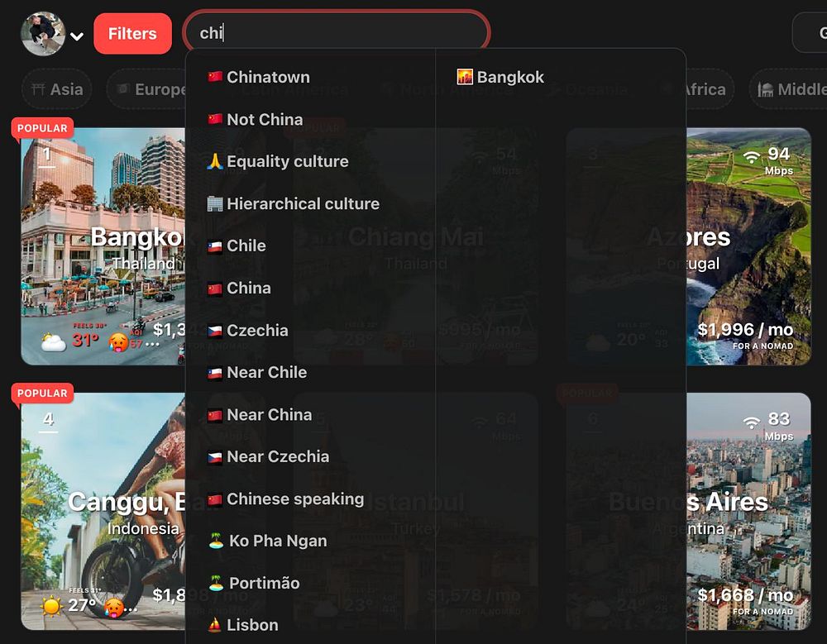Click the flag icon beside Chinese speaking
Viewport: 827px width, 644px height.
tap(215, 499)
